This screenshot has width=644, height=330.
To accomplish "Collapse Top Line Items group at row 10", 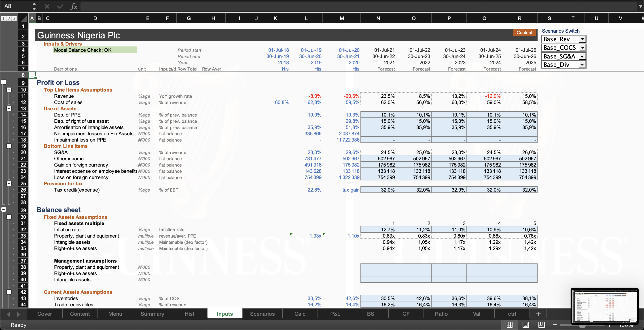I will click(9, 90).
